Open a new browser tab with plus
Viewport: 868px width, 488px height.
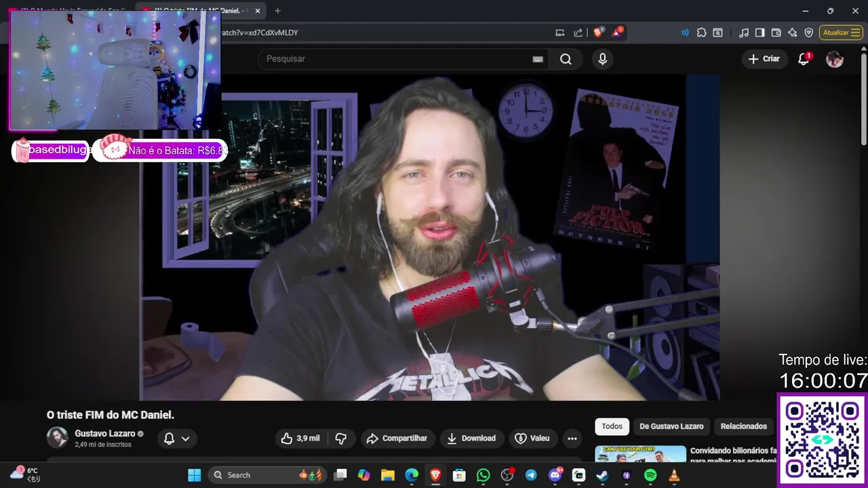pos(277,11)
